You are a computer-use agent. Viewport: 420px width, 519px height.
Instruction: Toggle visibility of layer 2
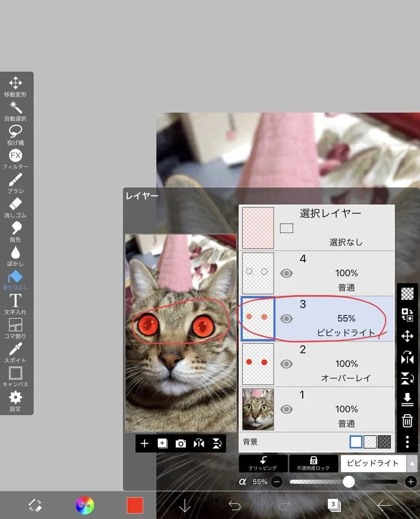point(286,364)
